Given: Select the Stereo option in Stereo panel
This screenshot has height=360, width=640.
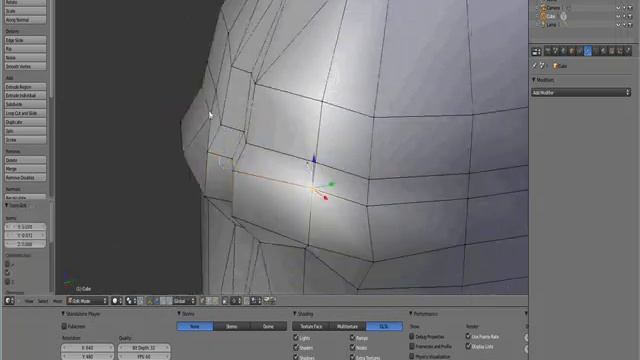Looking at the screenshot, I should 231,327.
